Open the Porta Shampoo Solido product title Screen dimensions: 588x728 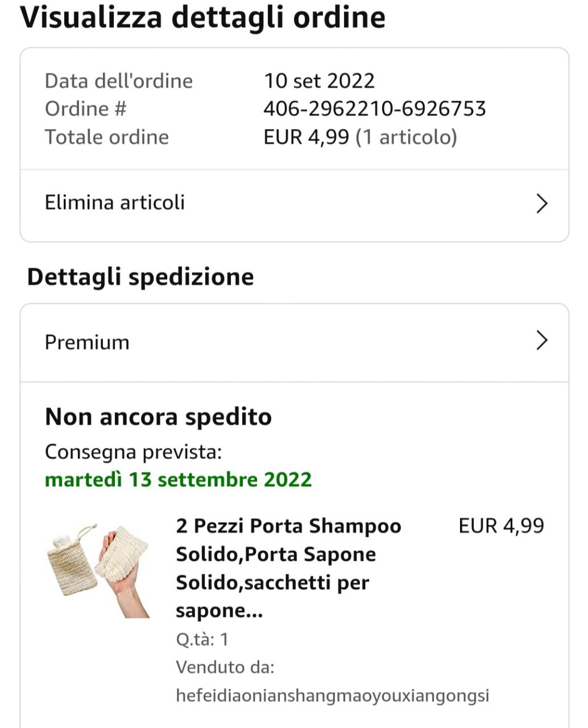[288, 568]
